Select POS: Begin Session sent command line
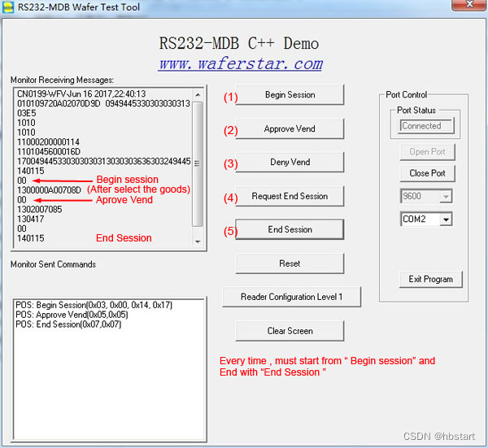Viewport: 488px width, 448px height. [94, 305]
